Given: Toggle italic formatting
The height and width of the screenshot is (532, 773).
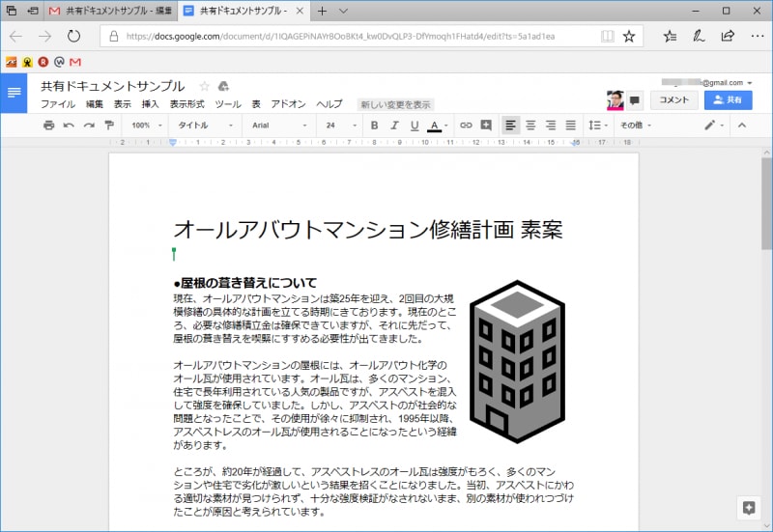Looking at the screenshot, I should click(394, 126).
